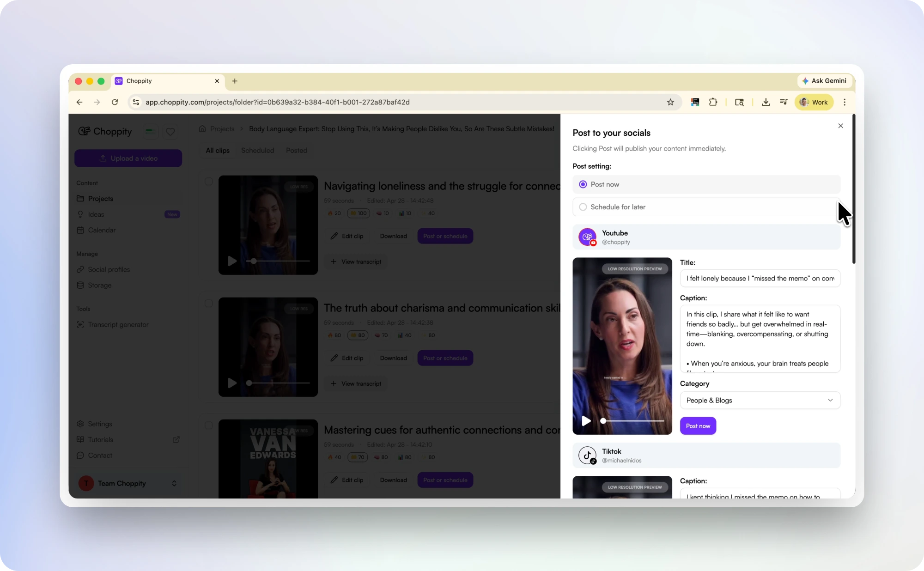The image size is (924, 571).
Task: Open Contact in the sidebar
Action: (128, 455)
